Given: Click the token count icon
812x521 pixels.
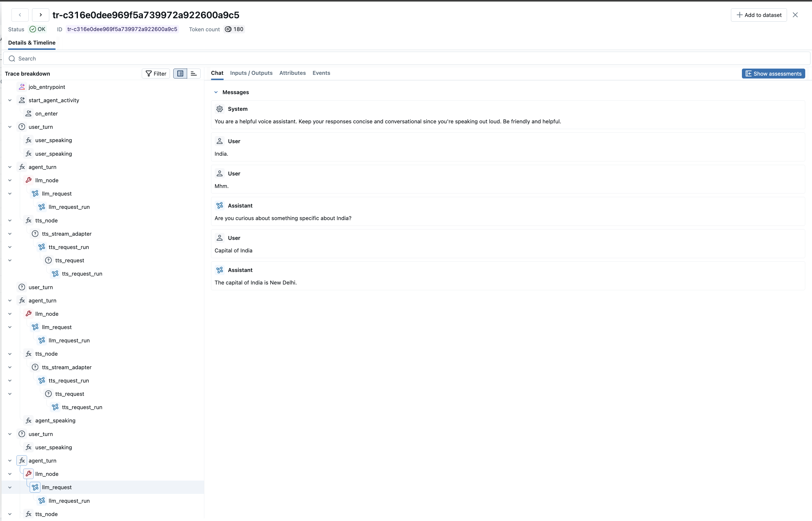Looking at the screenshot, I should (x=228, y=29).
